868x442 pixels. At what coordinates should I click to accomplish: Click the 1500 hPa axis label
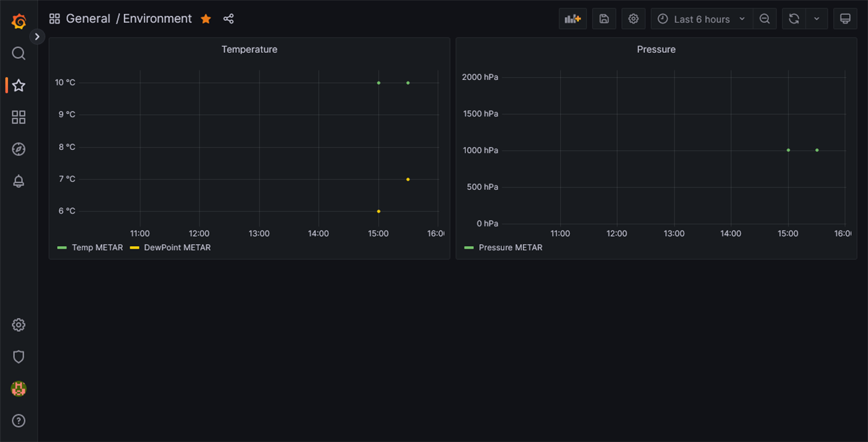[480, 114]
